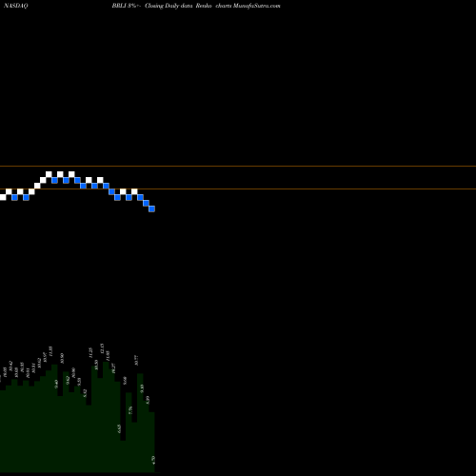Click the 'Renko' word in chart title
Viewport: 476px width, 476px height.
pos(205,6)
